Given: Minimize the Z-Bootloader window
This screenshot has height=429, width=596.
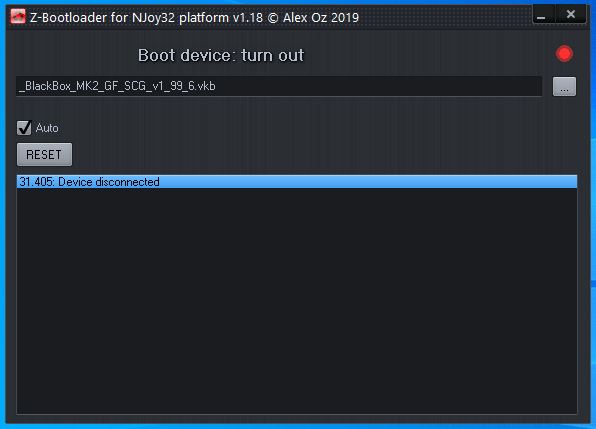Looking at the screenshot, I should tap(544, 15).
